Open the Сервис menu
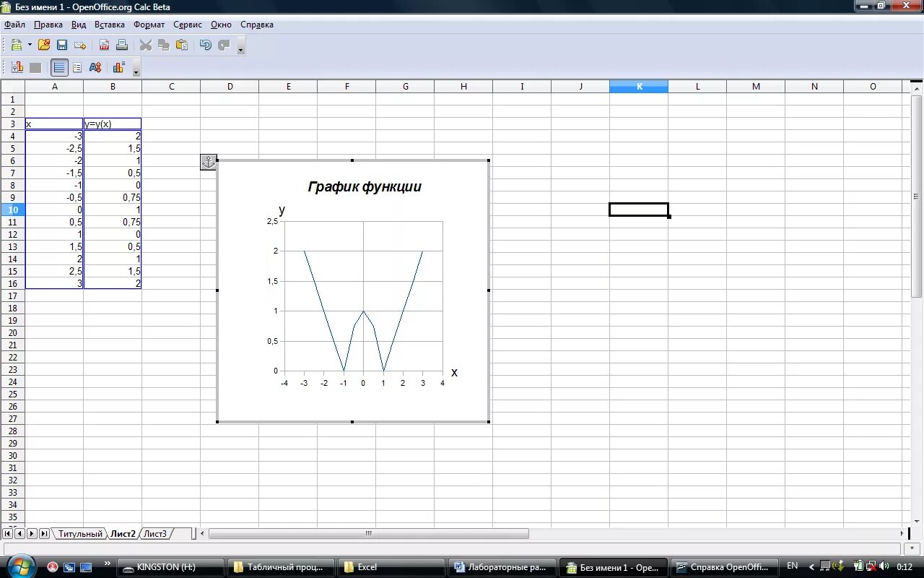 188,25
